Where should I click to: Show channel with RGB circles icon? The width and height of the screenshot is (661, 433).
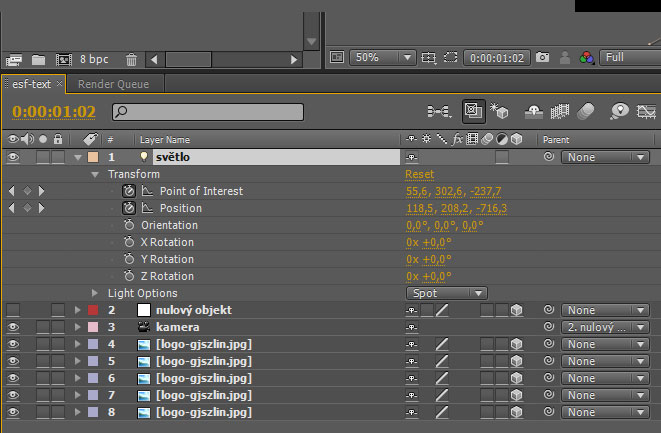point(586,57)
